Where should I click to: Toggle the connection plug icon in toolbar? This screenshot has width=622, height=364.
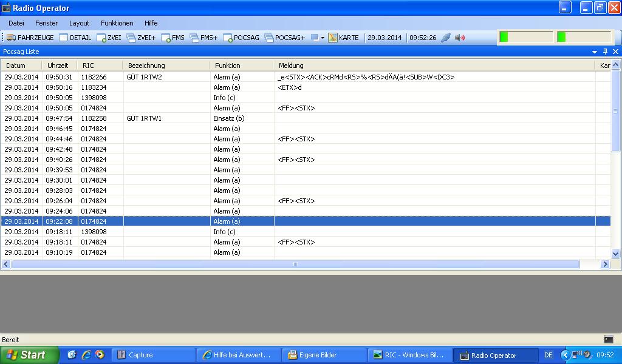pyautogui.click(x=446, y=38)
